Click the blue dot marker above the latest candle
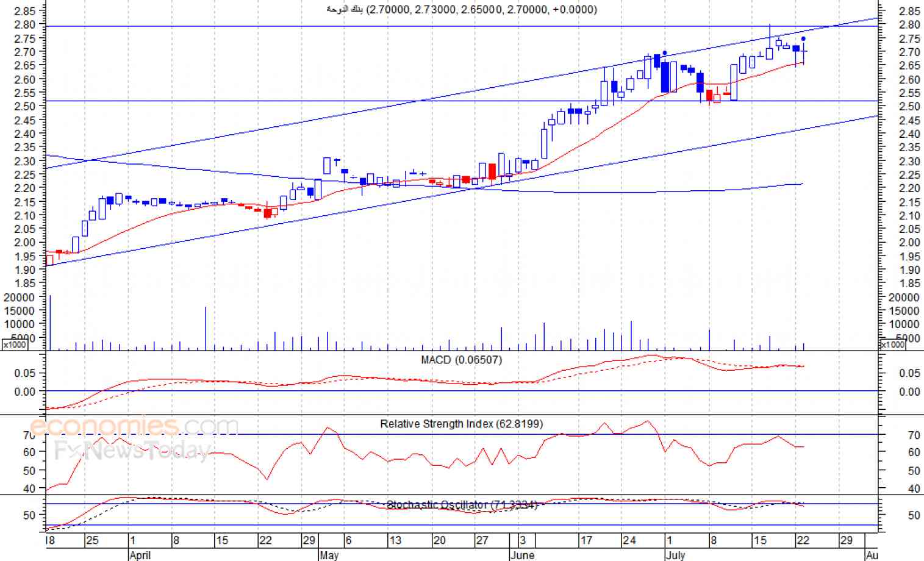 803,38
